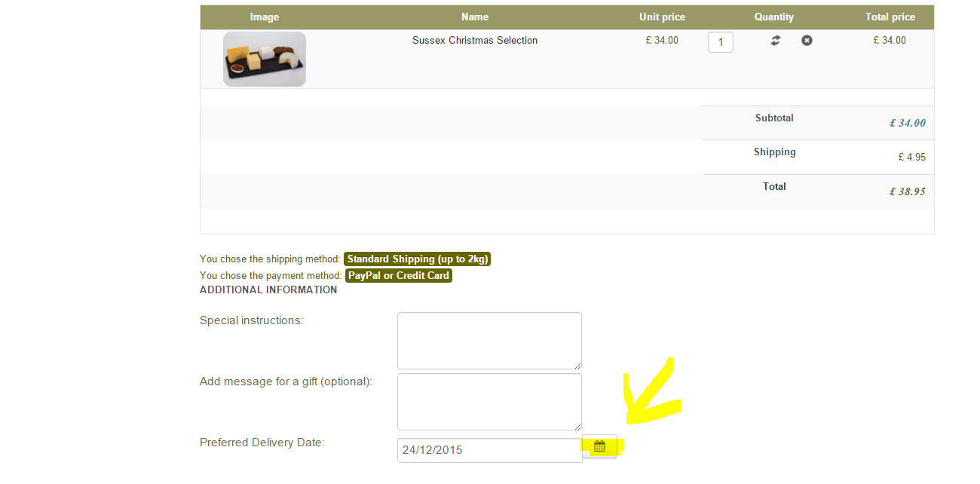Click the PayPal or Credit Card badge
The image size is (980, 484).
399,276
